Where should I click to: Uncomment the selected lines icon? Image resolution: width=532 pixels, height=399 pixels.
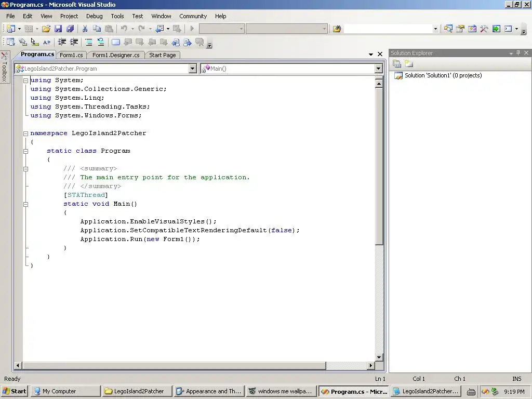coord(100,42)
